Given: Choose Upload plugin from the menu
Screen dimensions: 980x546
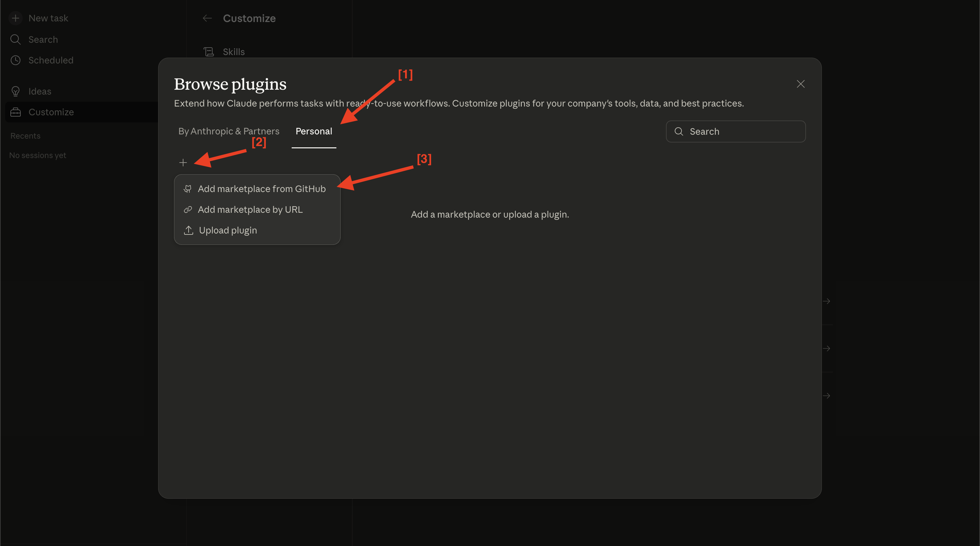Looking at the screenshot, I should tap(227, 230).
